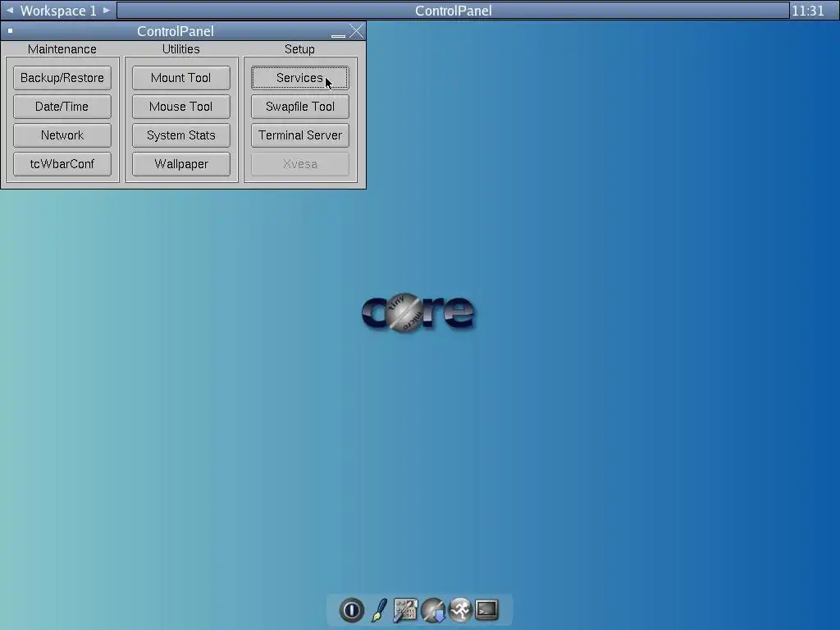The width and height of the screenshot is (840, 630).
Task: Select ControlPanel entry in the top taskbar
Action: click(453, 10)
